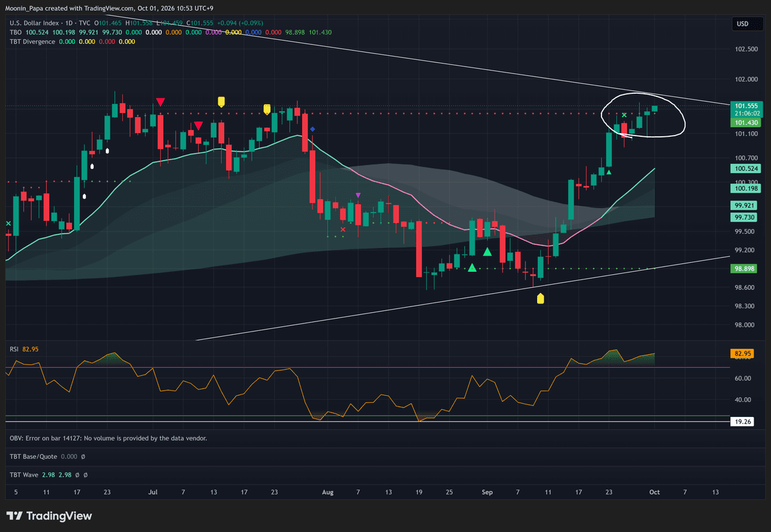Click the U.S. Dollar Index symbol title
Screen dimensions: 771x532
click(x=35, y=22)
